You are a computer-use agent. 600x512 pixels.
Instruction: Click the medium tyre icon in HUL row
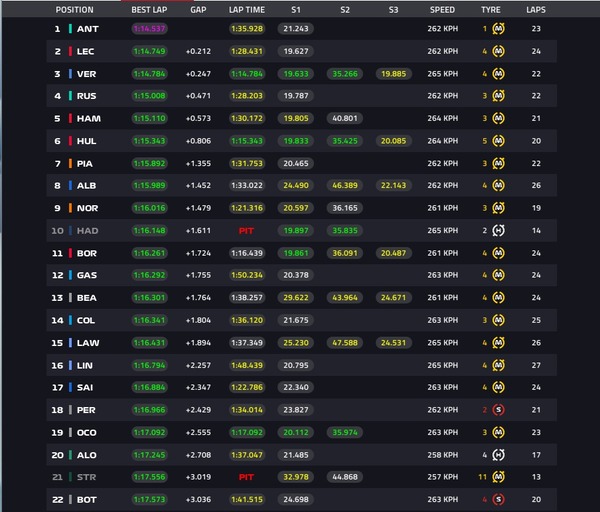click(x=498, y=141)
